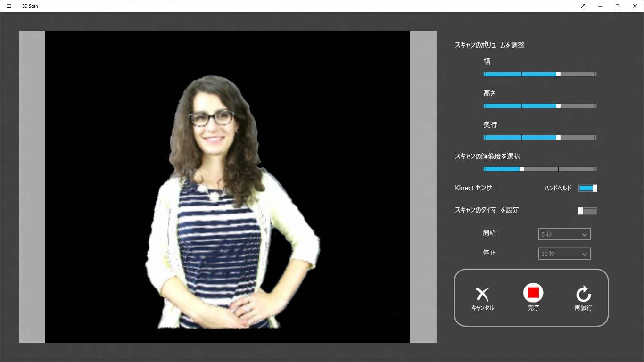Viewport: 644px width, 362px height.
Task: Click the white handle on the timer switch
Action: click(580, 211)
